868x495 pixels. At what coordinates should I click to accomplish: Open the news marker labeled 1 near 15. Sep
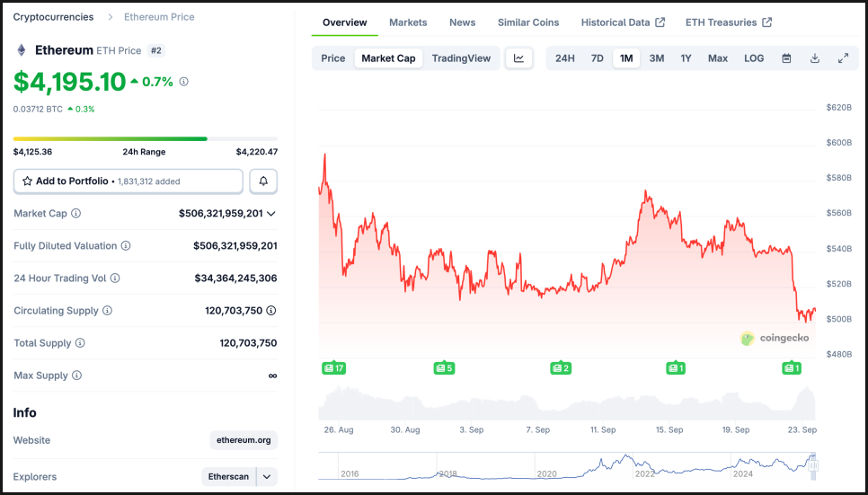click(x=676, y=367)
